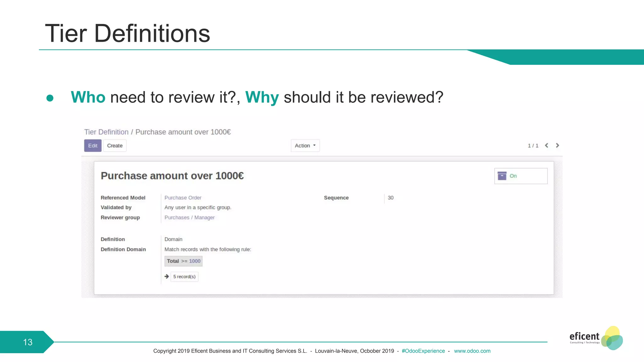Screen dimensions: 644x362
Task: Click the pager text 1 / 1
Action: [533, 145]
